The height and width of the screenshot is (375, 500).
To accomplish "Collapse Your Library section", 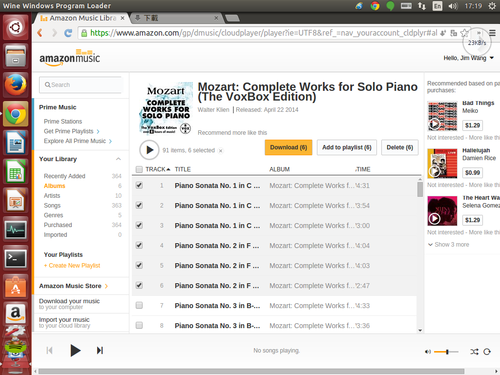I will 118,159.
